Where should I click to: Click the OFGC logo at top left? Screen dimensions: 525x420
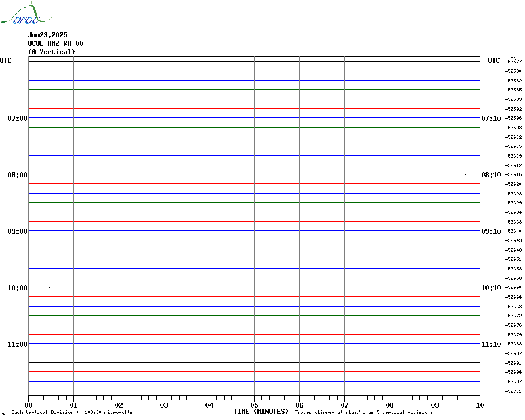click(x=27, y=14)
